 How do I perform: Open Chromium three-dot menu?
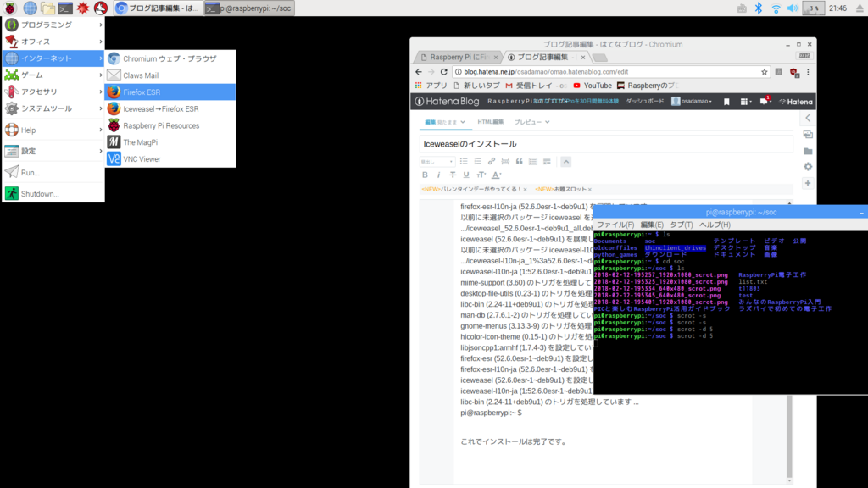click(808, 72)
